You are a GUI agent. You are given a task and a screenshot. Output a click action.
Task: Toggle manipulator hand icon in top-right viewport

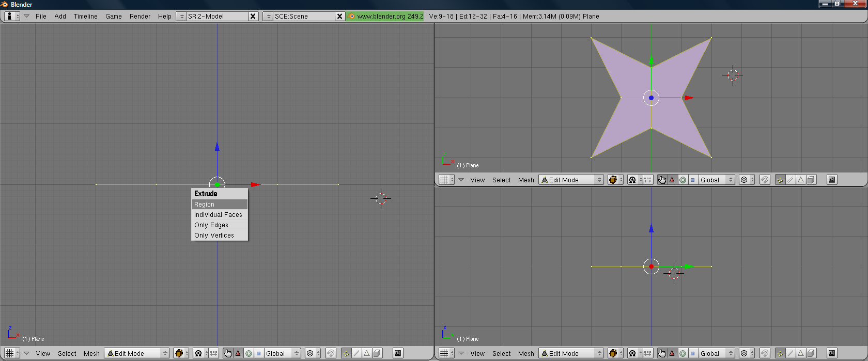(662, 180)
